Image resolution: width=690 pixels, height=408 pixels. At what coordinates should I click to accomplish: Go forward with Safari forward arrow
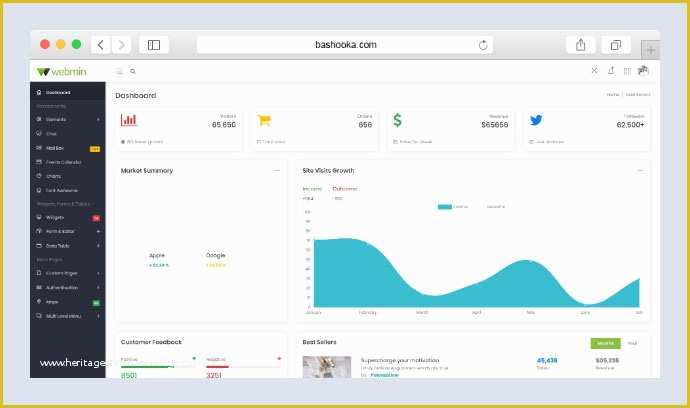(121, 45)
